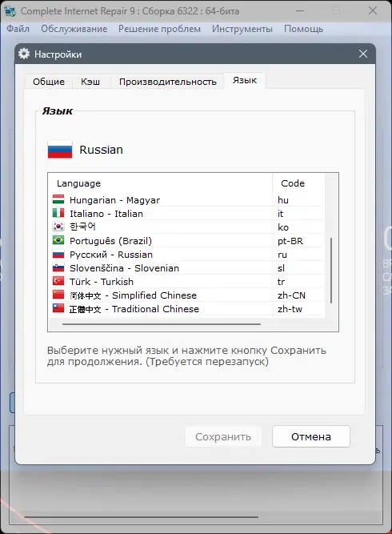
Task: Select the 한국어 language row
Action: 186,227
